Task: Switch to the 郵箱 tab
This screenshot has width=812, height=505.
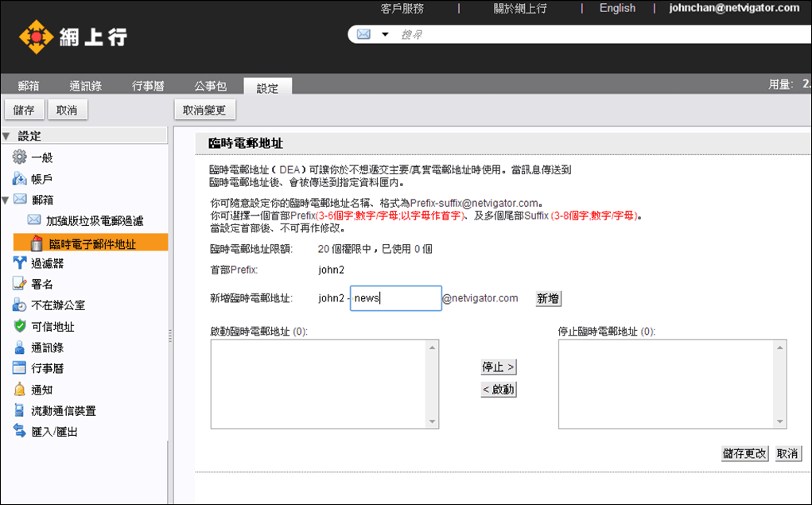Action: [x=29, y=86]
